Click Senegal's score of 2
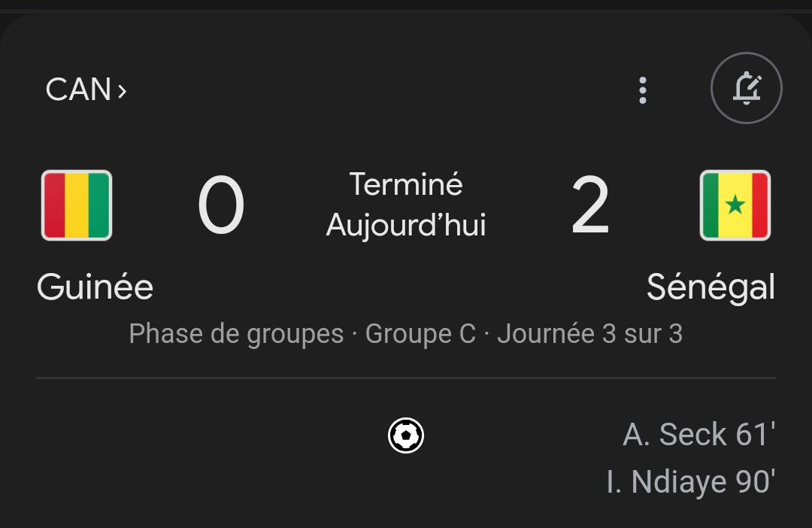 [590, 205]
